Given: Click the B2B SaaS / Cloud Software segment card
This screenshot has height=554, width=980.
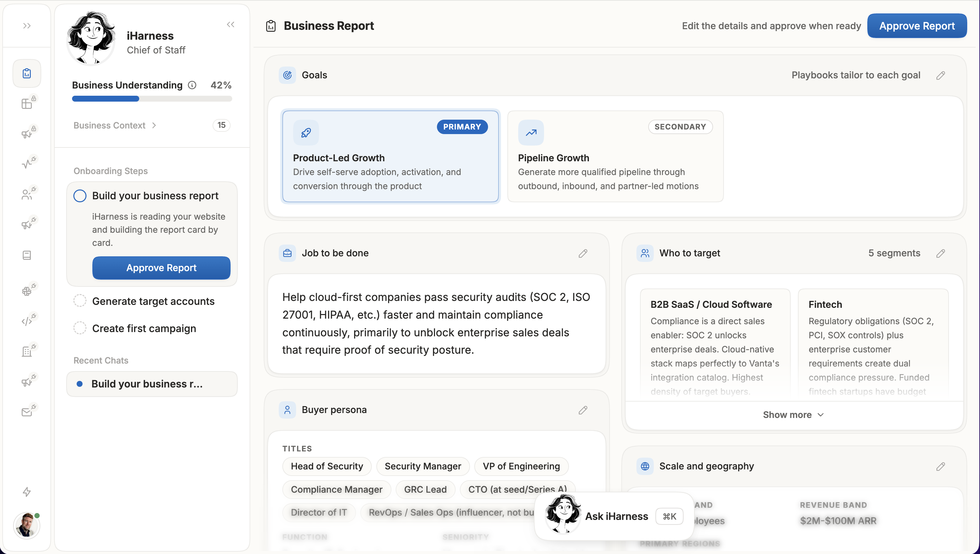Looking at the screenshot, I should [x=715, y=343].
